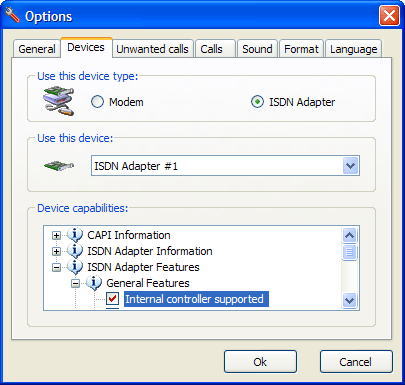Collapse the General Features node
The height and width of the screenshot is (385, 405).
pos(76,283)
